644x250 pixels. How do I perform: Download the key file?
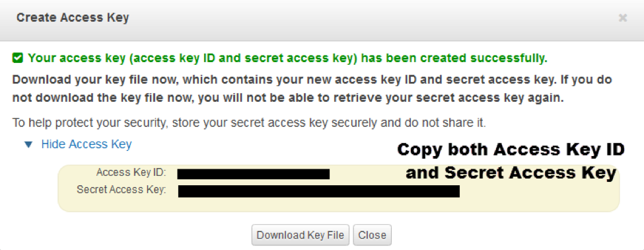(x=301, y=235)
